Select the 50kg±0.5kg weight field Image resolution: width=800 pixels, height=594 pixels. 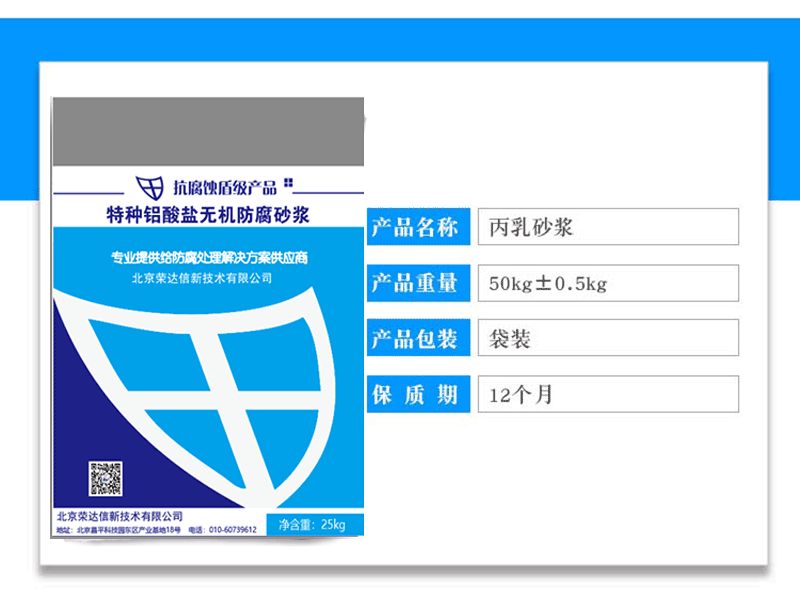(x=608, y=283)
